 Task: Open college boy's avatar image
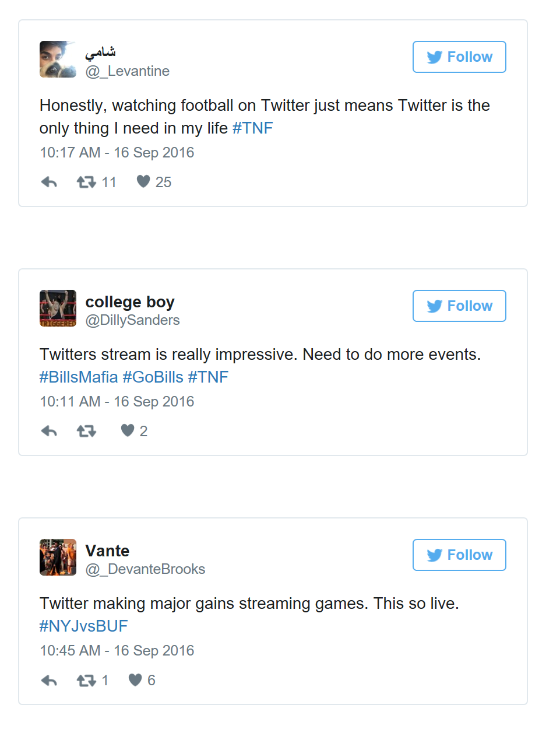58,309
